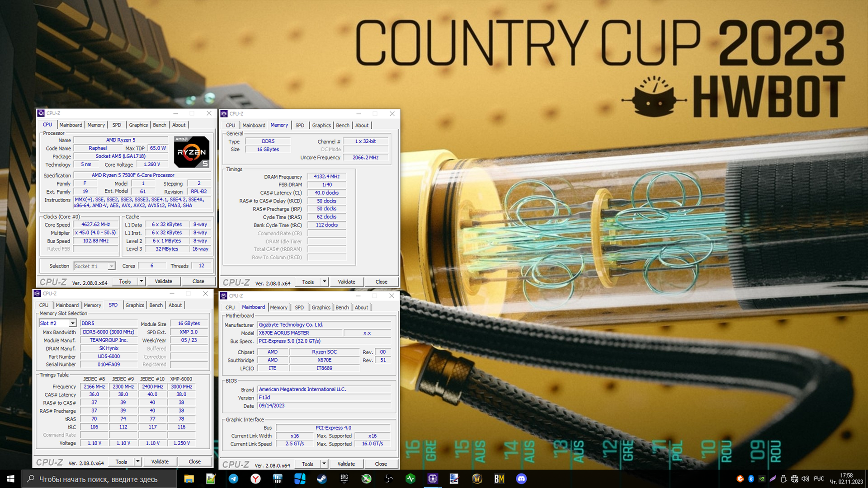The width and height of the screenshot is (868, 488).
Task: Select the DRAM Frequency value 4132.4 MHz
Action: click(327, 177)
